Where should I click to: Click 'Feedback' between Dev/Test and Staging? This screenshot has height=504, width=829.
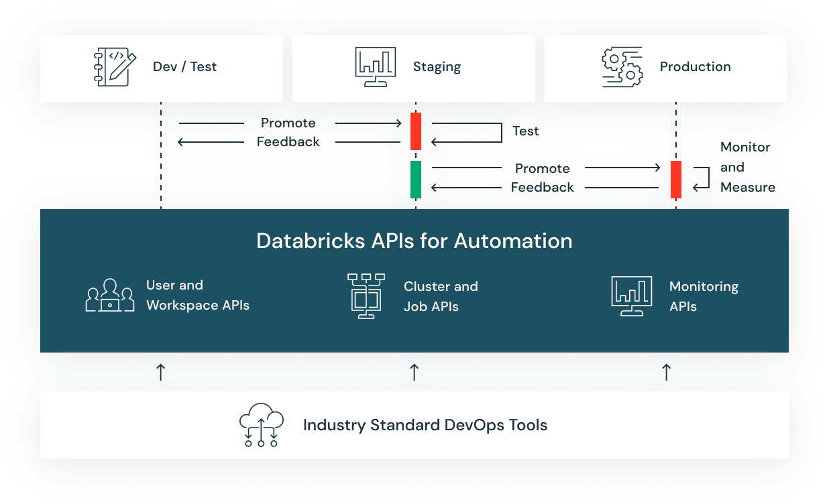click(x=288, y=142)
